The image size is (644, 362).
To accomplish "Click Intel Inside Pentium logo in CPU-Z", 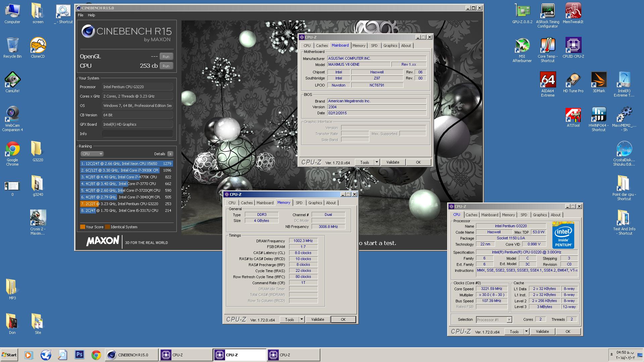I will pos(563,235).
